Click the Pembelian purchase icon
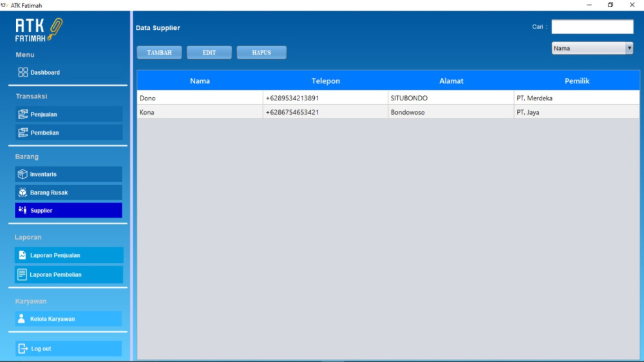 pyautogui.click(x=23, y=133)
